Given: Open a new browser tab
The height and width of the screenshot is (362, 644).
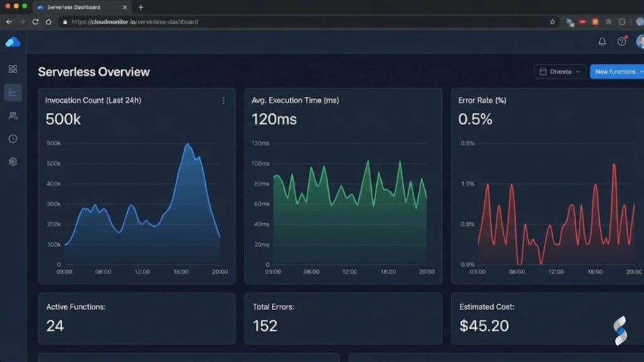Looking at the screenshot, I should pos(140,8).
